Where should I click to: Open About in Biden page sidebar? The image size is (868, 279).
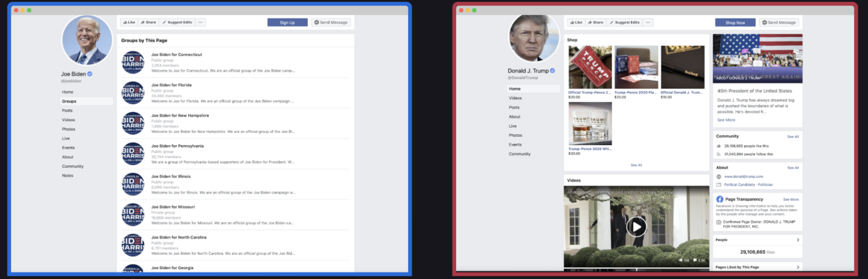coord(68,157)
